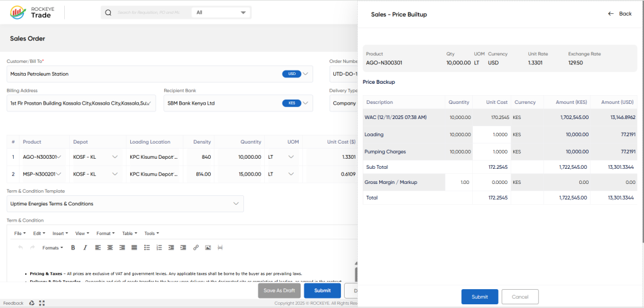This screenshot has height=308, width=644.
Task: Expand Term & Condition Template dropdown
Action: pos(236,203)
